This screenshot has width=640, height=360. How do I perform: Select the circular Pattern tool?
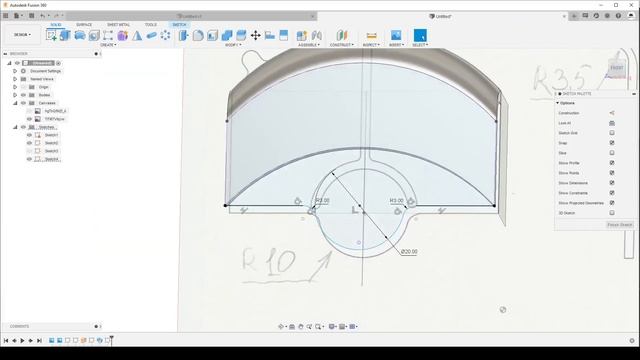coord(165,36)
